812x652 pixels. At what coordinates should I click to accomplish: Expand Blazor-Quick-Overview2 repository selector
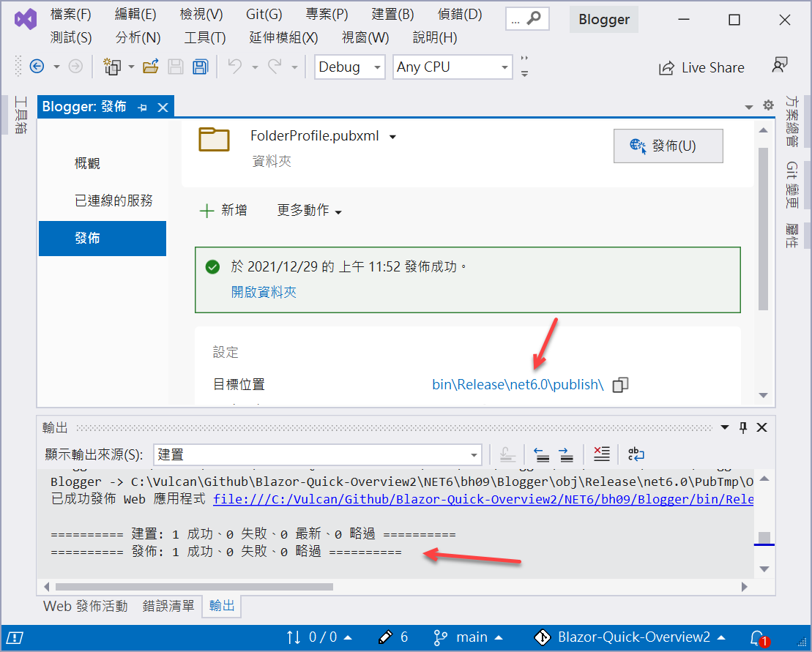click(630, 637)
